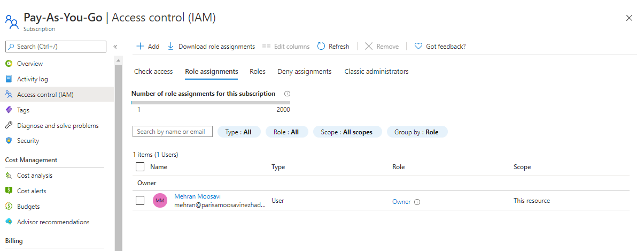Screen dimensions: 644x251
Task: Collapse the sidebar with double chevron
Action: pos(115,47)
